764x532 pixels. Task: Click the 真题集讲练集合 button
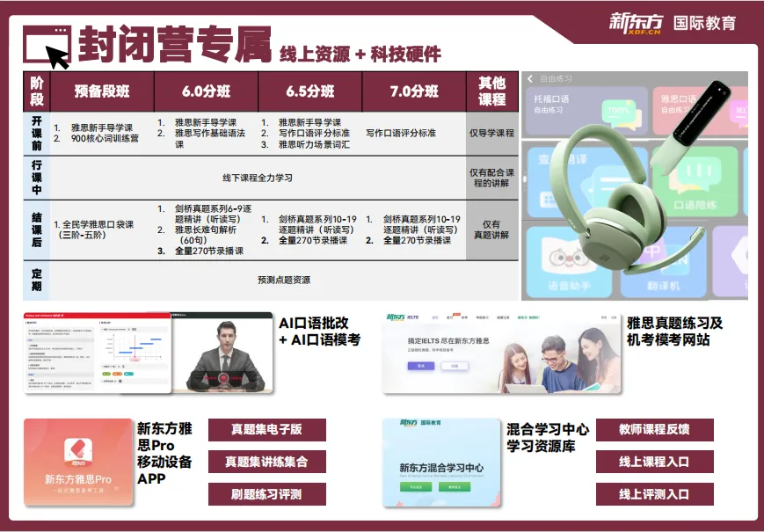pos(267,462)
